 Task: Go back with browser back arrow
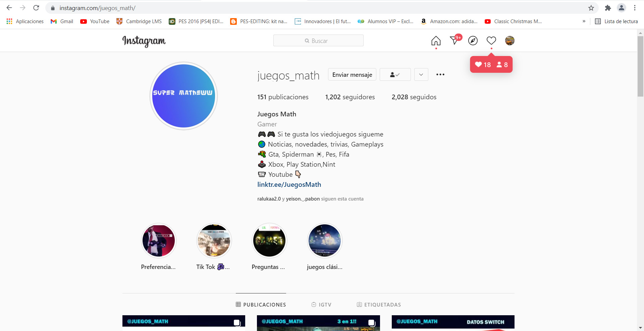(x=9, y=8)
